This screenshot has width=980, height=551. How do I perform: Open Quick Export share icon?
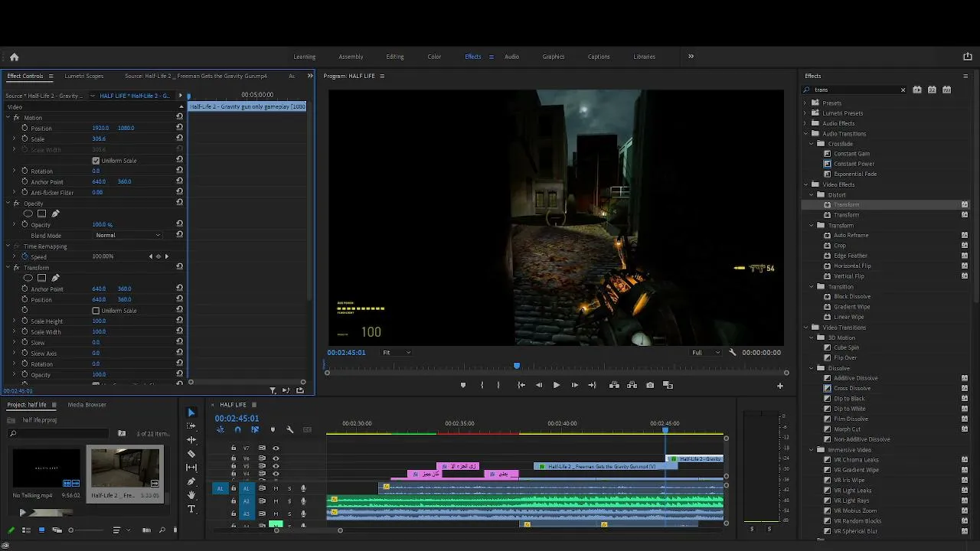coord(967,57)
